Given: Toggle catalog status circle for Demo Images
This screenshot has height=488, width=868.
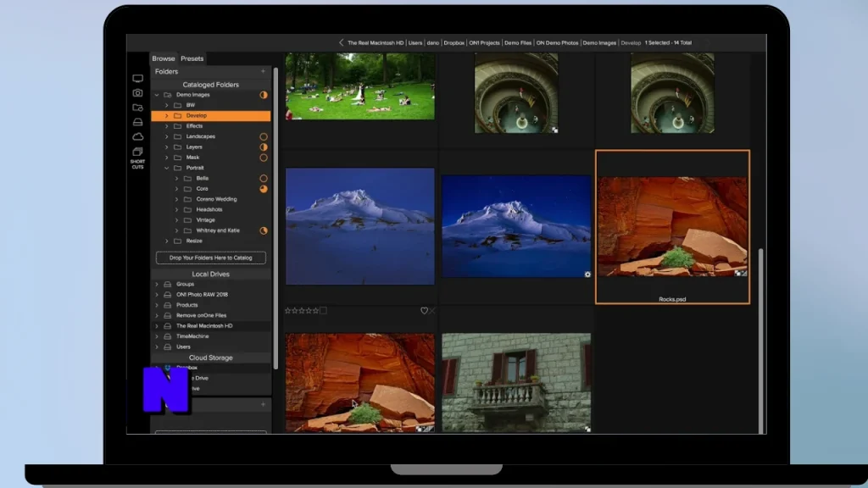Looking at the screenshot, I should point(264,95).
